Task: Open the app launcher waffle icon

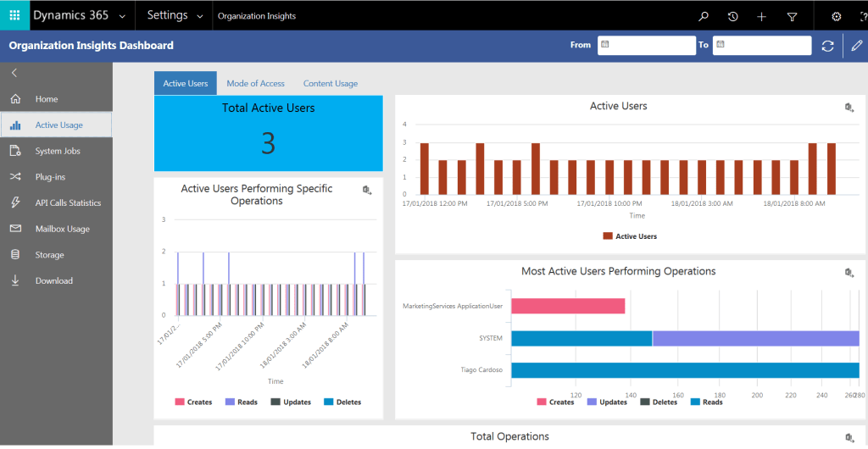Action: click(14, 15)
